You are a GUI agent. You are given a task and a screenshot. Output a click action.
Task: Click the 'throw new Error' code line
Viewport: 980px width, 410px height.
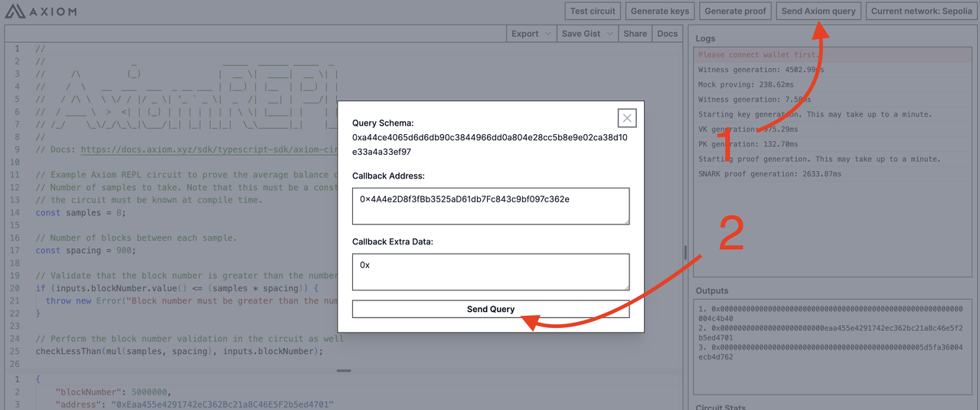pyautogui.click(x=191, y=300)
